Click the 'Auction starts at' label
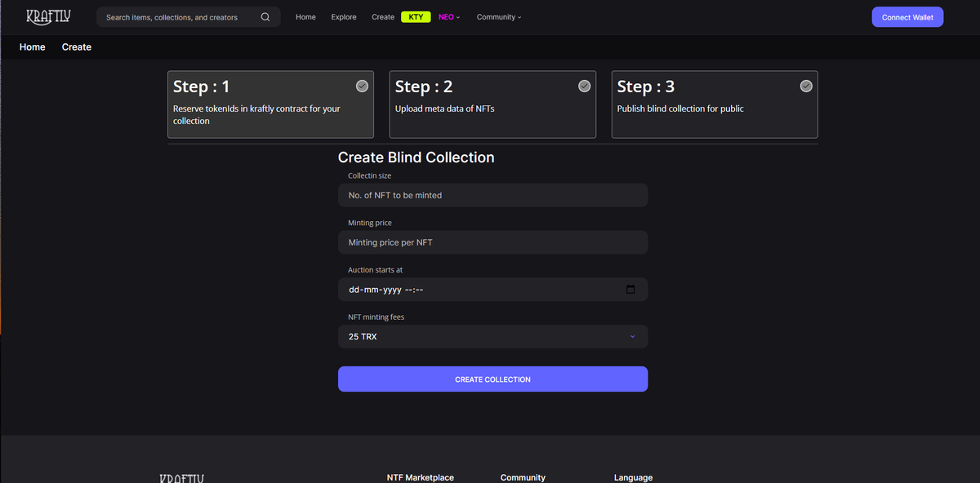Screen dimensions: 980x483 pyautogui.click(x=375, y=269)
